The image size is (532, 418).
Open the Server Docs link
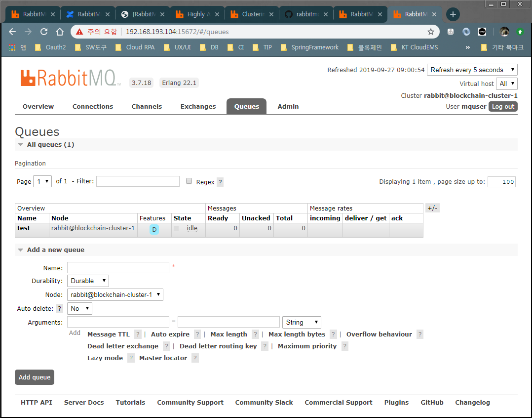tap(84, 403)
